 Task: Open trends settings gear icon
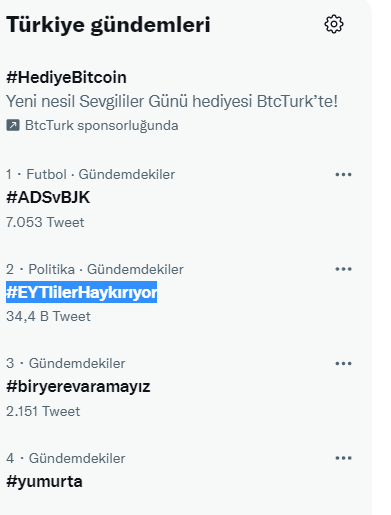pyautogui.click(x=334, y=24)
